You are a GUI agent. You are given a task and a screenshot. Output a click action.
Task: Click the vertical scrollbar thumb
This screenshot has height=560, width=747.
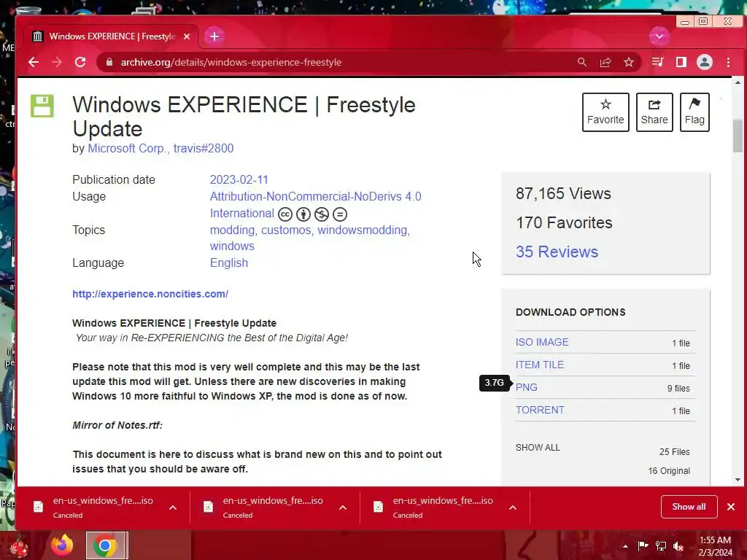(x=738, y=136)
